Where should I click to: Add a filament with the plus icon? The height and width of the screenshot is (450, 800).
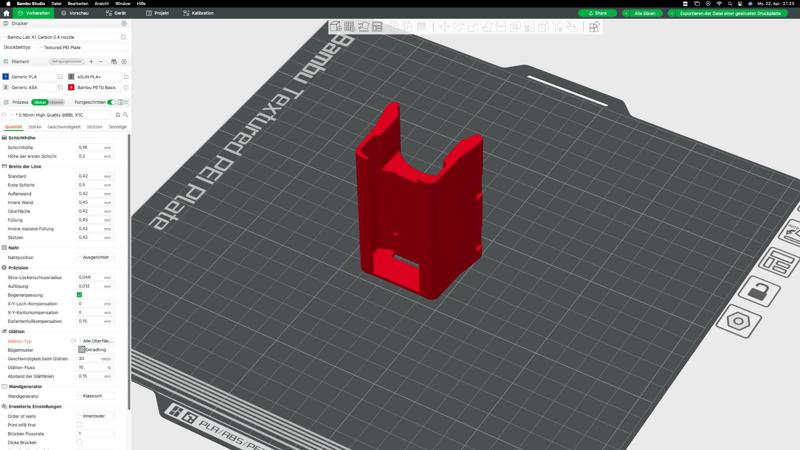91,62
